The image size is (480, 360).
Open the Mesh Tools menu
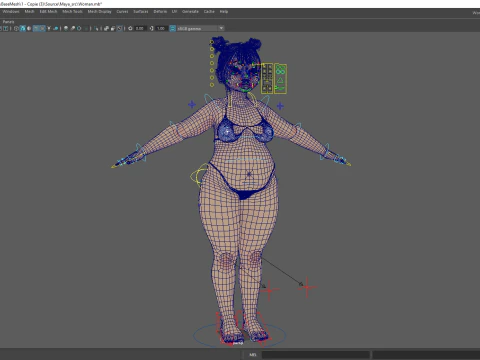(x=72, y=11)
